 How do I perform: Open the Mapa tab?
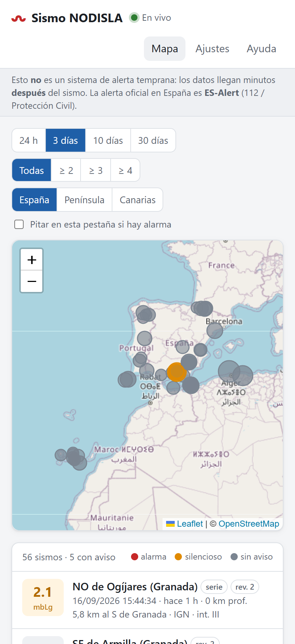pos(165,49)
